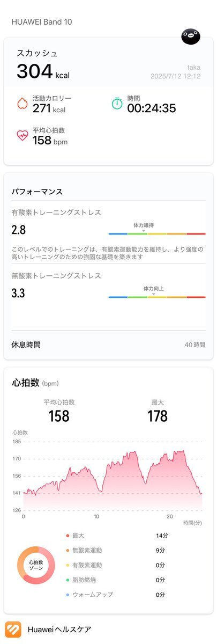Click the aerobic training stress color bar

coord(157,234)
